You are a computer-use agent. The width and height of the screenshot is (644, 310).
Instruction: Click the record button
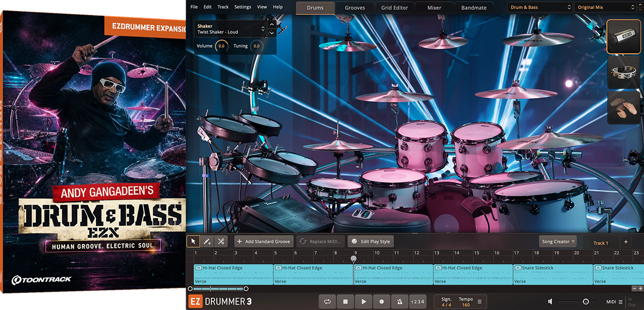[382, 302]
